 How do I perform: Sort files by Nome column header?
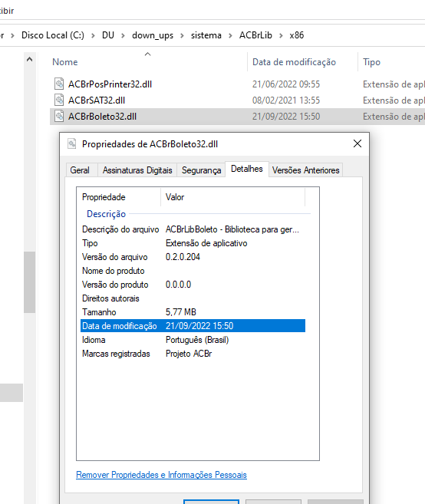65,62
